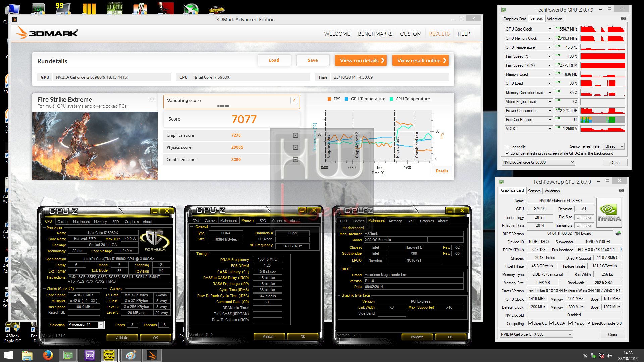Open purple CPU-Z taskbar icon

(x=89, y=355)
